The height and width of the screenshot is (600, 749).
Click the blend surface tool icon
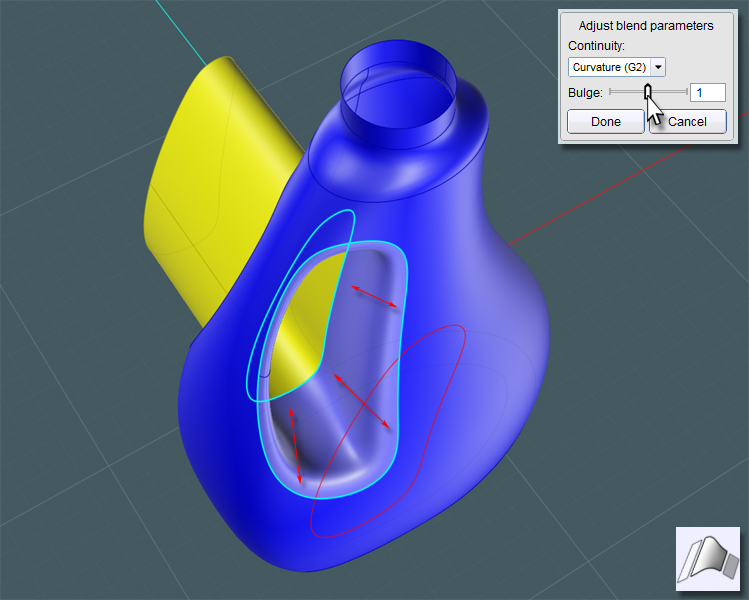pyautogui.click(x=708, y=558)
